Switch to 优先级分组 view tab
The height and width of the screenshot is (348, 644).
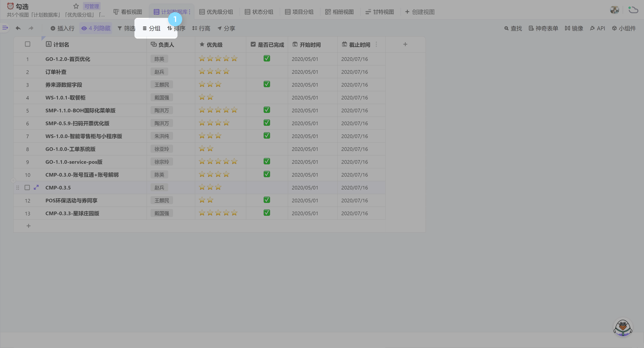tap(216, 11)
